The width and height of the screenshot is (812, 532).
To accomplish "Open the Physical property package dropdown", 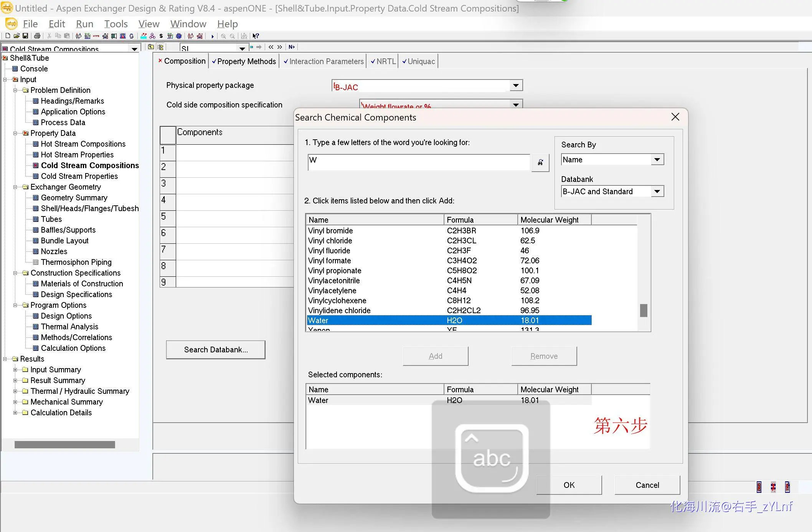I will (516, 85).
